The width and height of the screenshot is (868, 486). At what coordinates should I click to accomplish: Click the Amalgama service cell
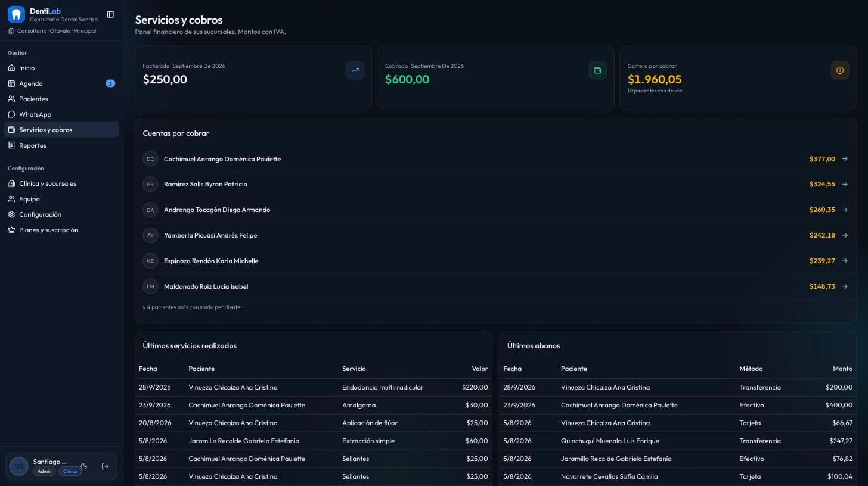[359, 405]
